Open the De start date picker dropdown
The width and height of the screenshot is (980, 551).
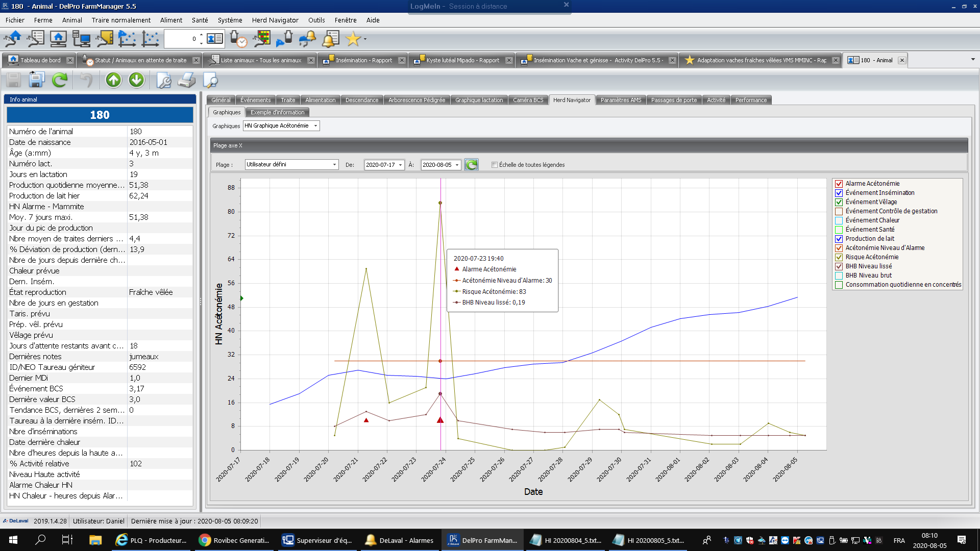pos(400,165)
